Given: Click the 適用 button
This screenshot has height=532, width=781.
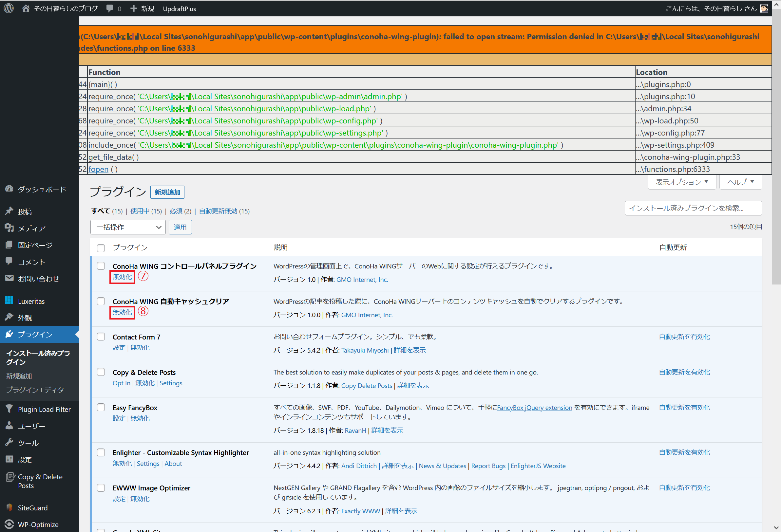Looking at the screenshot, I should click(180, 228).
